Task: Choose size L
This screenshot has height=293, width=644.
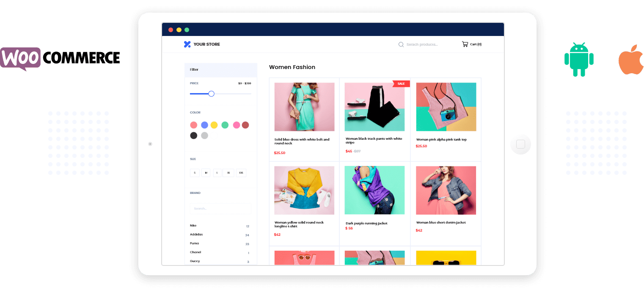Action: coord(217,173)
